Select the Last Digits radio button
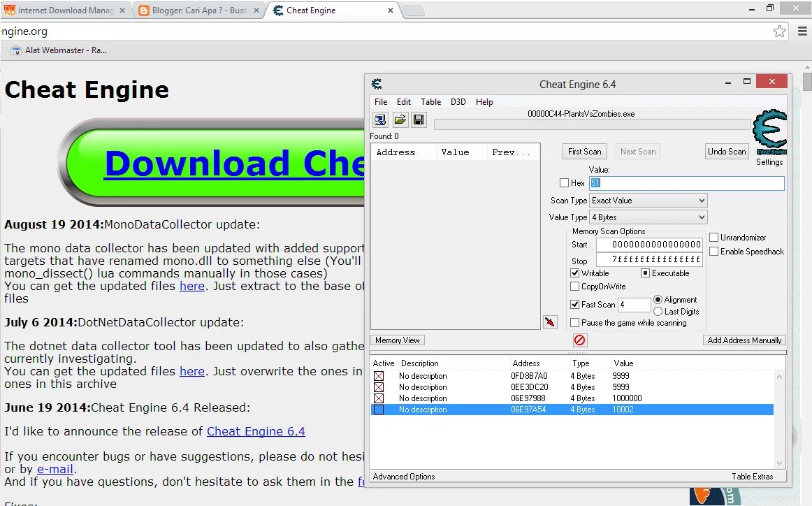The height and width of the screenshot is (506, 812). [658, 311]
